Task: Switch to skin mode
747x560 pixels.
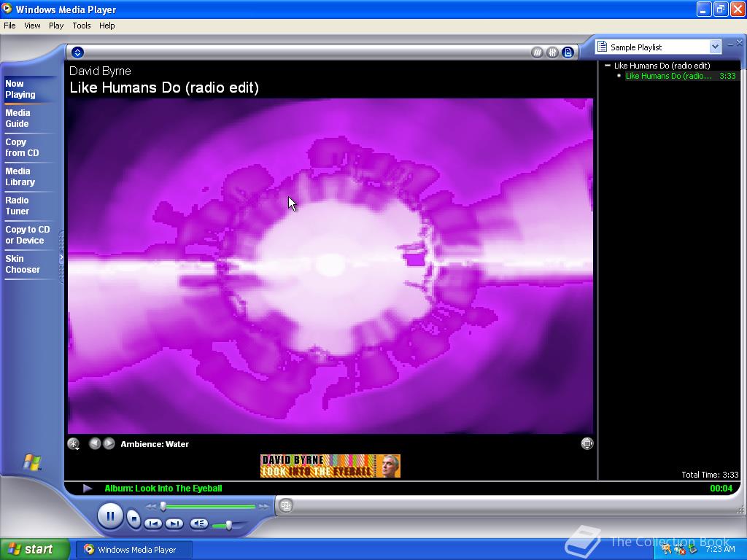Action: [x=286, y=506]
